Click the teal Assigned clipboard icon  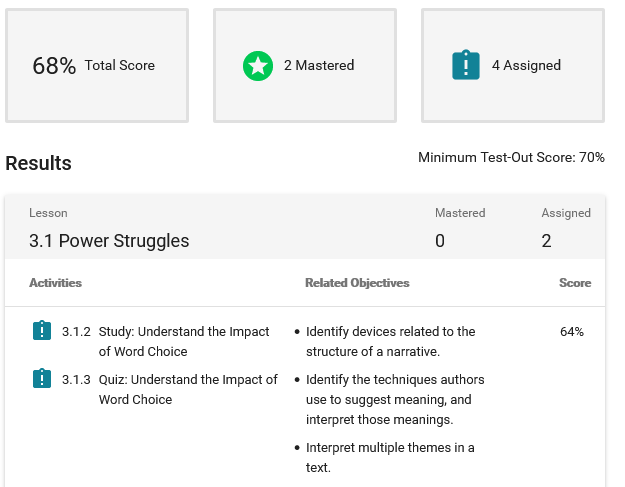click(466, 65)
